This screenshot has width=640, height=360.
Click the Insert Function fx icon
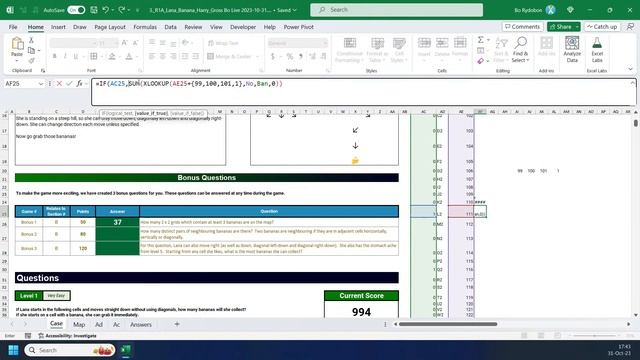[79, 84]
